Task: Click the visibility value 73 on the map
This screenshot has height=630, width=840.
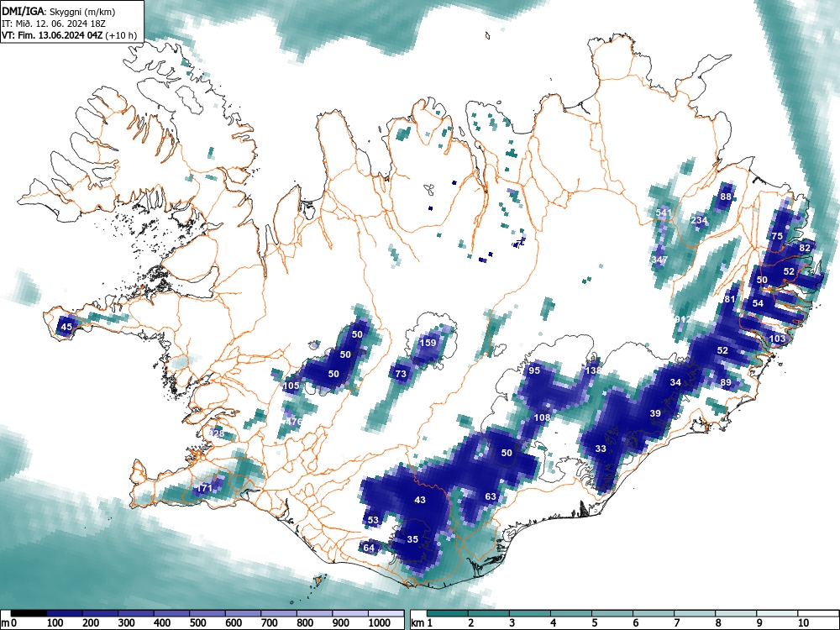Action: [x=401, y=375]
